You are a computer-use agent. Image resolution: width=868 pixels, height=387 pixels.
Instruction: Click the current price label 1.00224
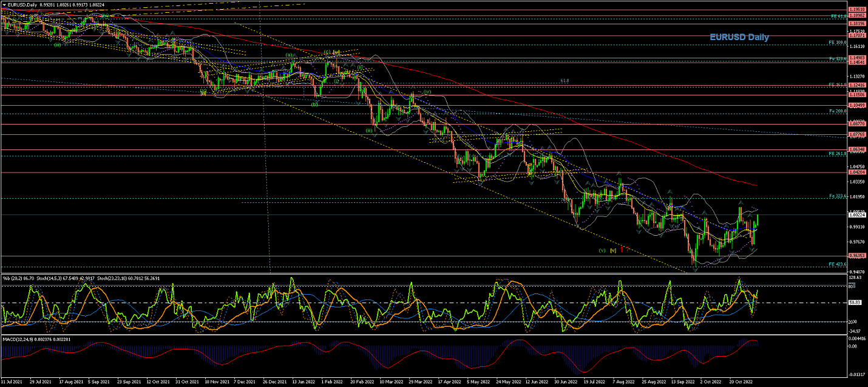(x=857, y=215)
